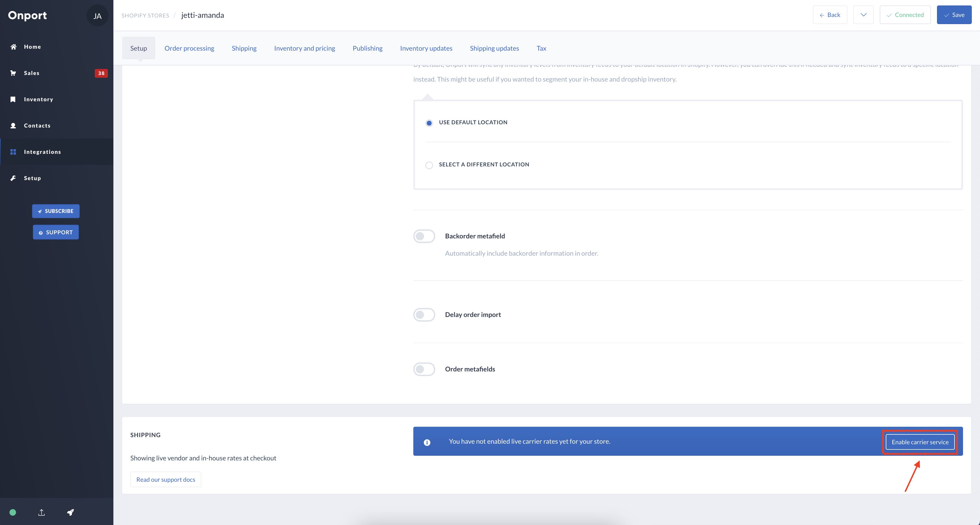Click the Shopify Stores breadcrumb
This screenshot has width=980, height=525.
145,16
